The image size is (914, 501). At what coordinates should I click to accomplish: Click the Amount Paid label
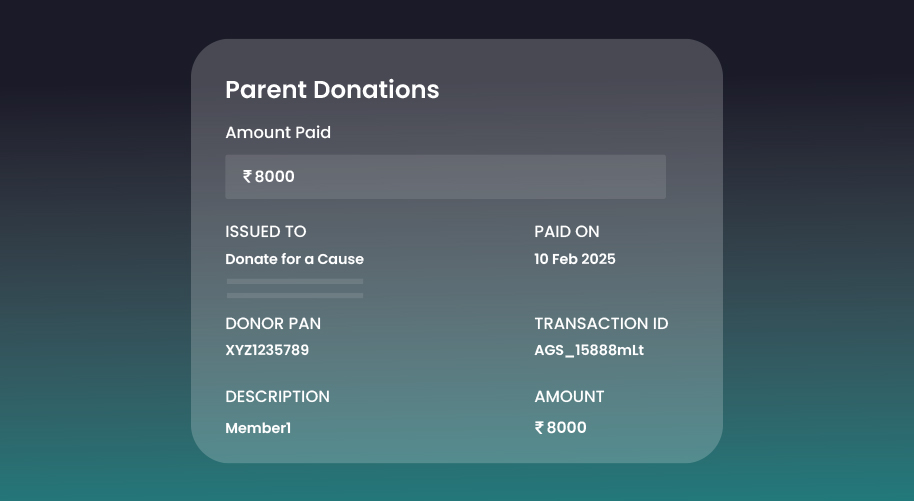tap(278, 132)
